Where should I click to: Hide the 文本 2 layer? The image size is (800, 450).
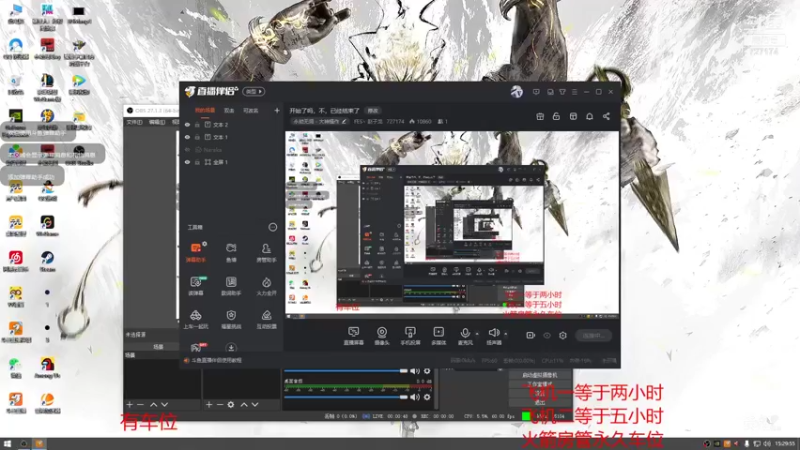[x=187, y=124]
